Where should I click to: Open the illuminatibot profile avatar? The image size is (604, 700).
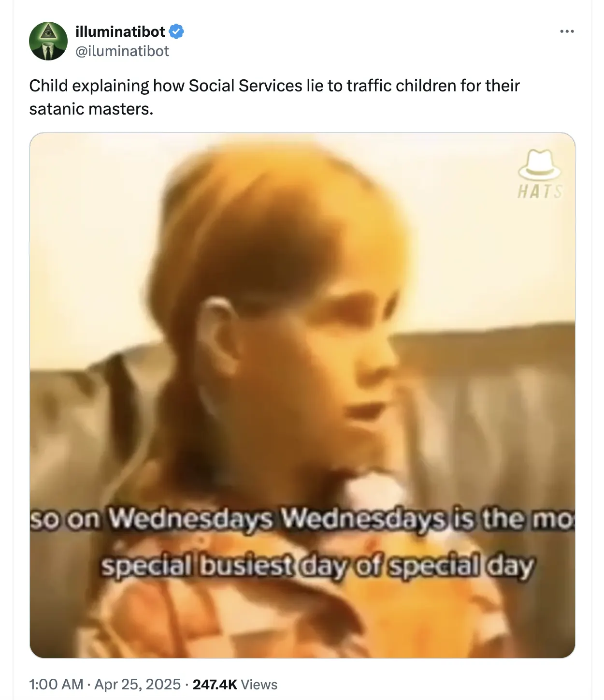(x=48, y=41)
